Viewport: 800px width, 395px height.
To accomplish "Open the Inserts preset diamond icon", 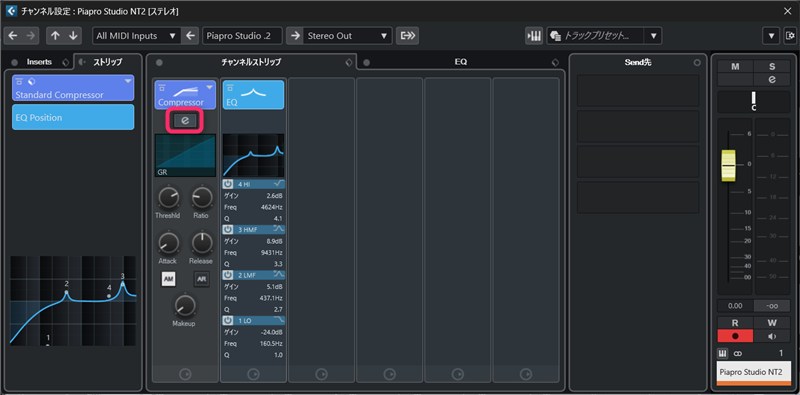I will [x=65, y=62].
